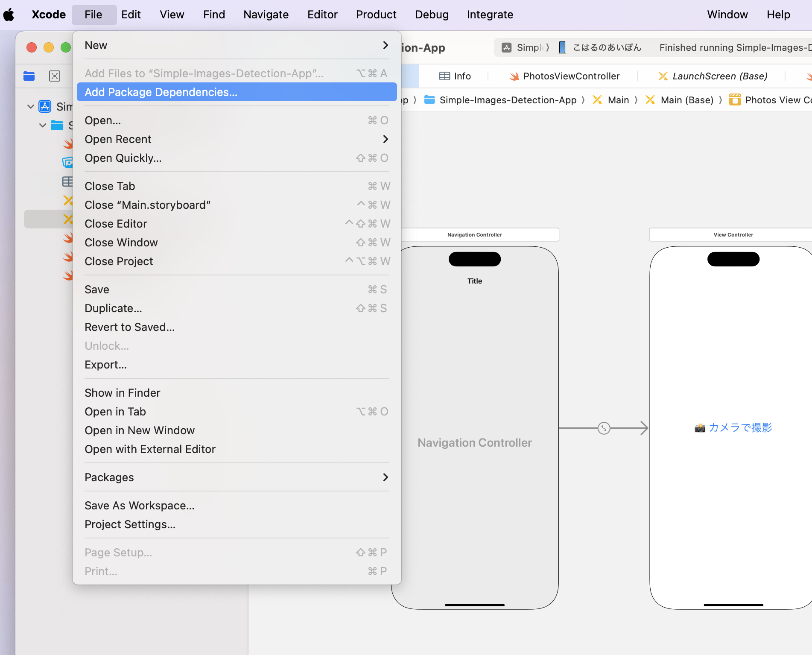Open the View menu
This screenshot has width=812, height=655.
[x=172, y=15]
